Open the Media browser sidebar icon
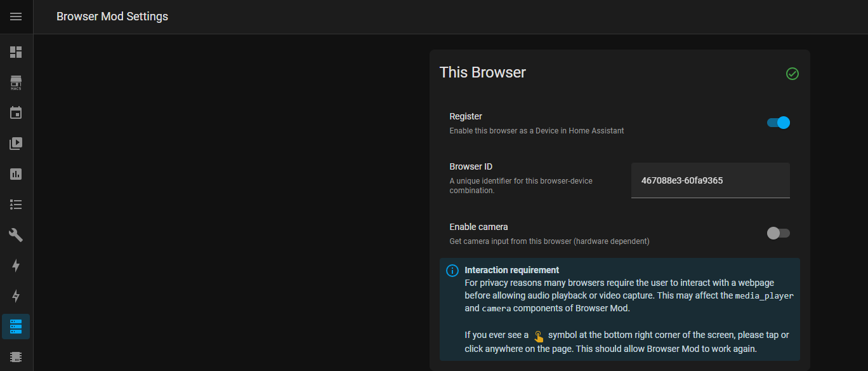The image size is (868, 371). click(16, 144)
